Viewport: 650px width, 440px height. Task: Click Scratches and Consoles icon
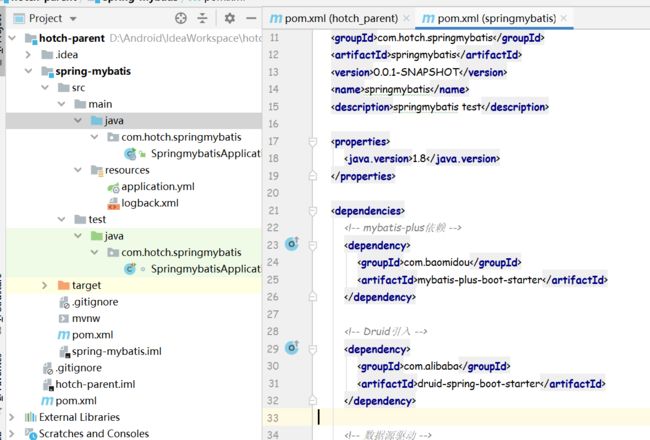tap(31, 434)
